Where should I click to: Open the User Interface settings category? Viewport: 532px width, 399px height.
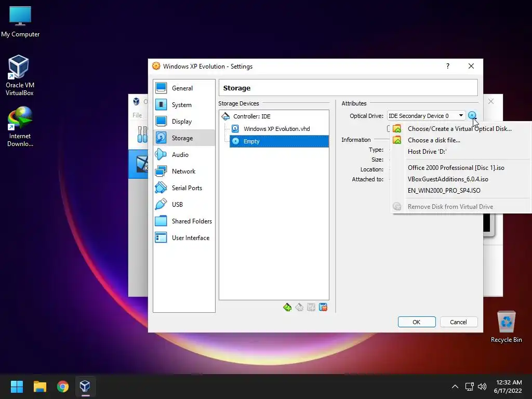[183, 238]
